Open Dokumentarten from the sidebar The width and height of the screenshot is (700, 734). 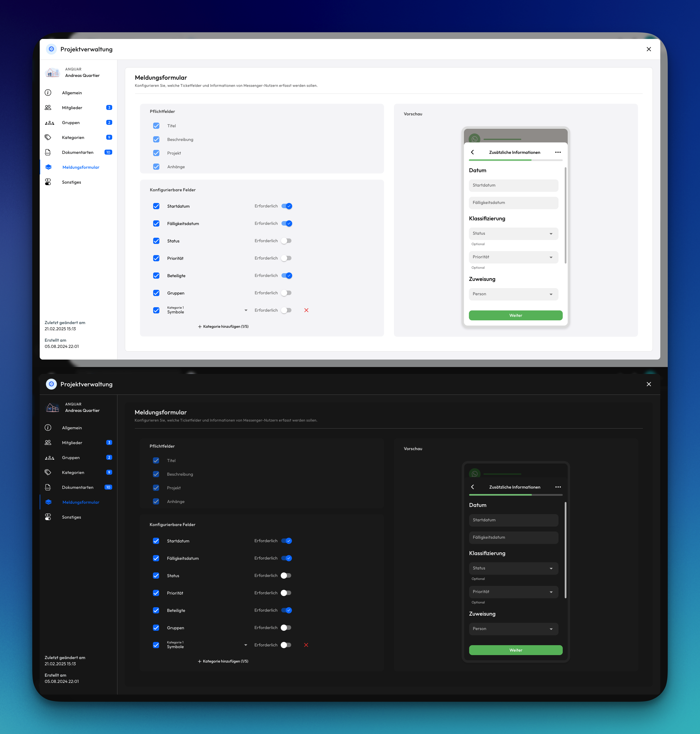[48, 152]
